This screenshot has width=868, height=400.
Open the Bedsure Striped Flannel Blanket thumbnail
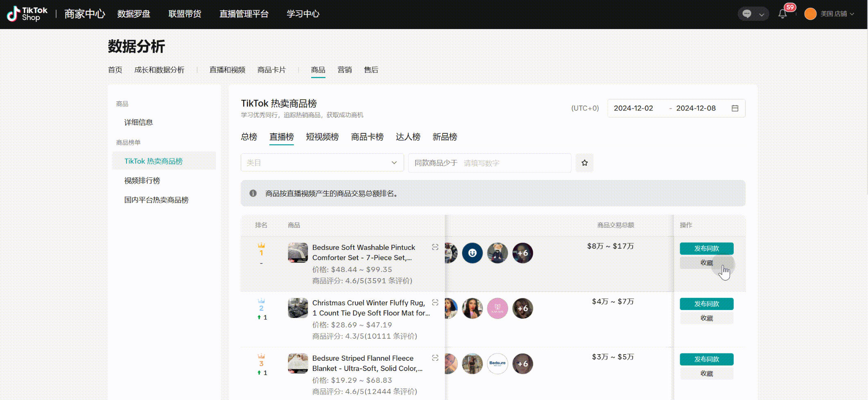pyautogui.click(x=298, y=364)
